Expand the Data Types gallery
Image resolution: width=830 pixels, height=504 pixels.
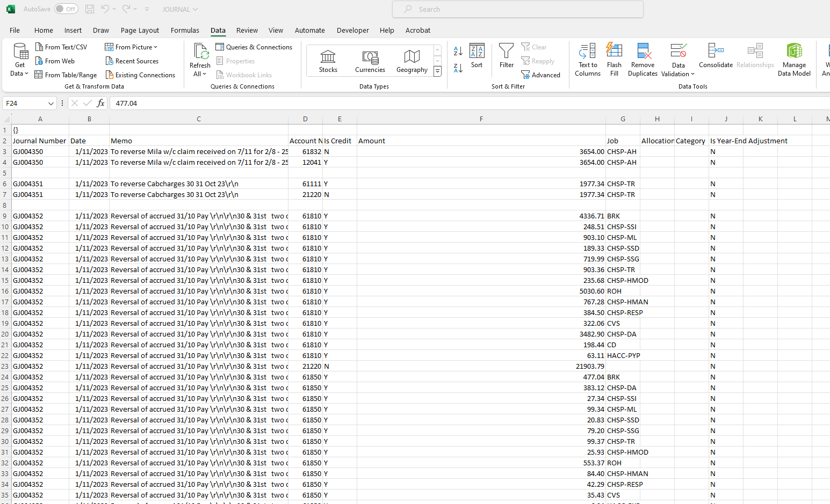(438, 71)
